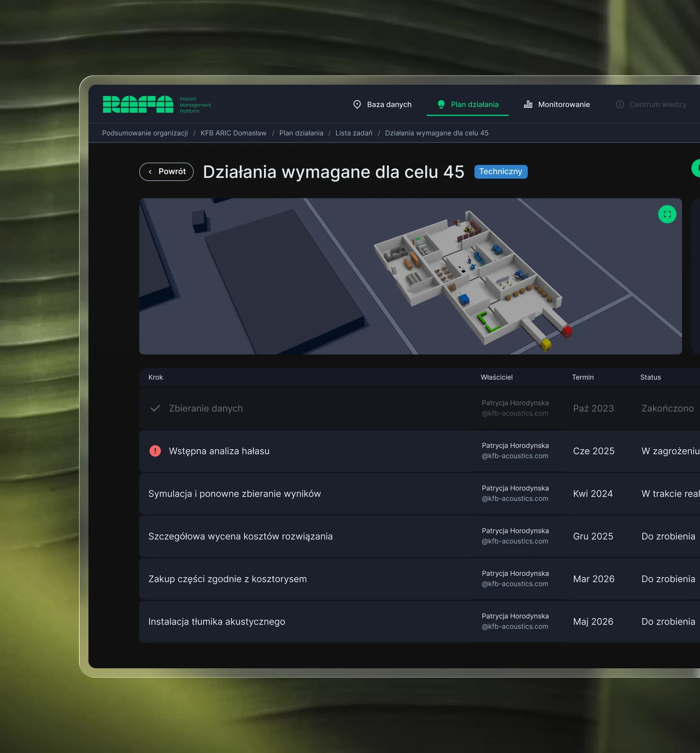The width and height of the screenshot is (700, 753).
Task: Click the checkmark icon on Zbieranie danych
Action: [x=155, y=408]
